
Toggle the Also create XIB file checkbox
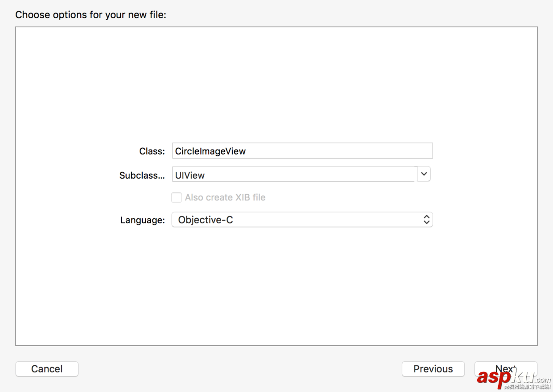[x=177, y=197]
